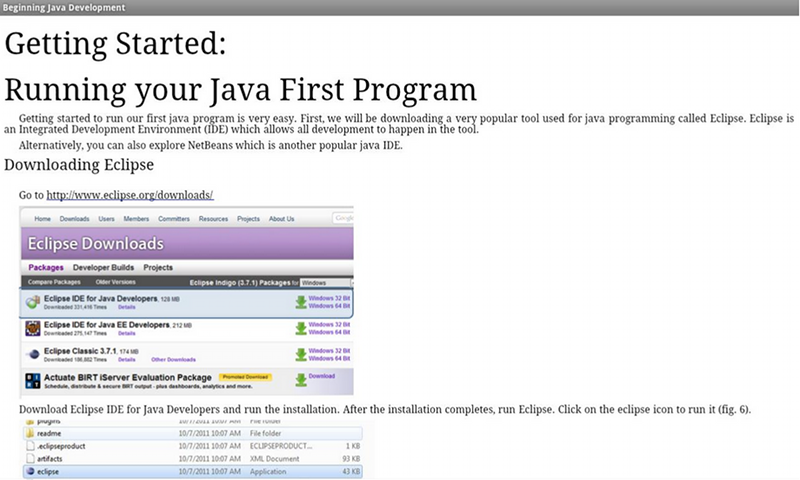Click Projects in the top site navigation
This screenshot has width=800, height=480.
tap(248, 219)
